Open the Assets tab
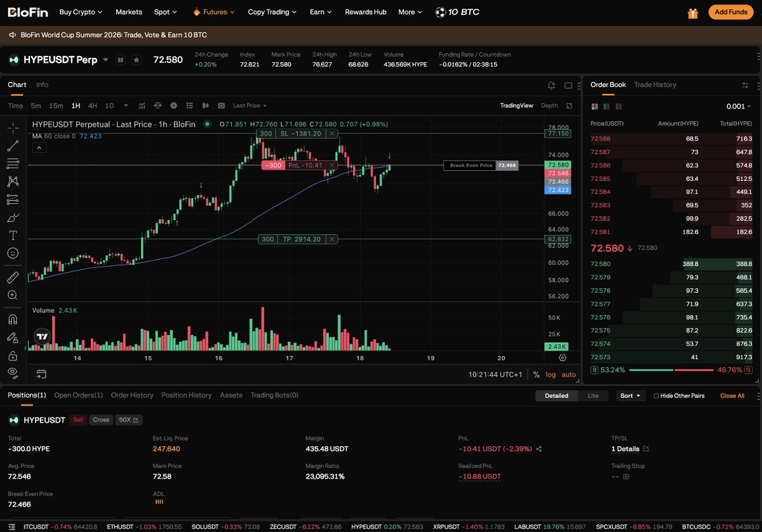 pos(231,395)
